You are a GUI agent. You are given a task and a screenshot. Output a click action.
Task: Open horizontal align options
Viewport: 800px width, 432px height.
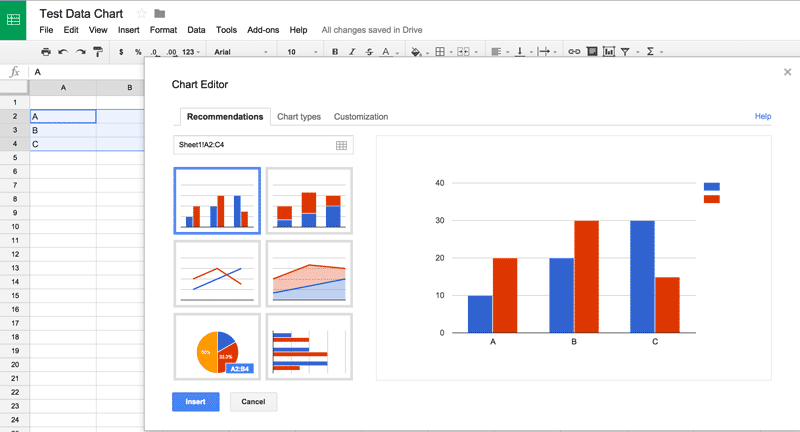[496, 52]
